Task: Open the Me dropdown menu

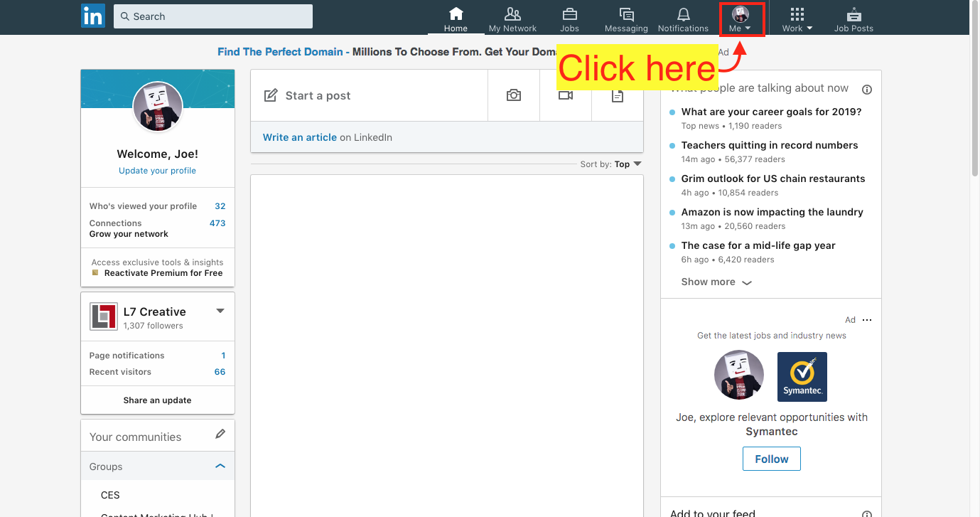Action: [x=741, y=19]
